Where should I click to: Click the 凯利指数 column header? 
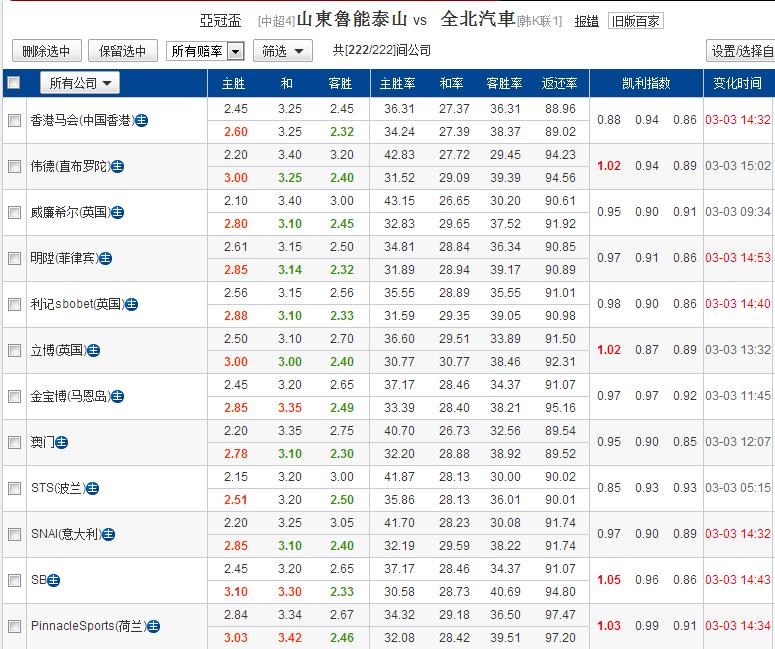click(646, 84)
